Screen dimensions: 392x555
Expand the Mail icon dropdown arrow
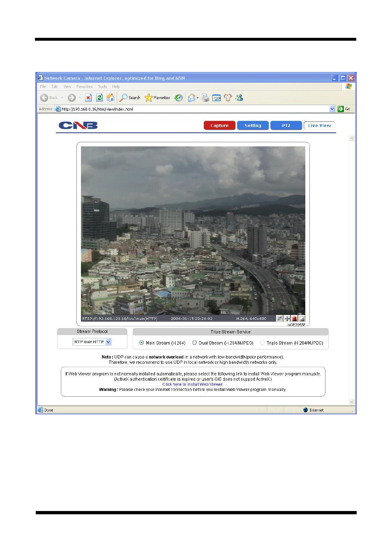(198, 98)
